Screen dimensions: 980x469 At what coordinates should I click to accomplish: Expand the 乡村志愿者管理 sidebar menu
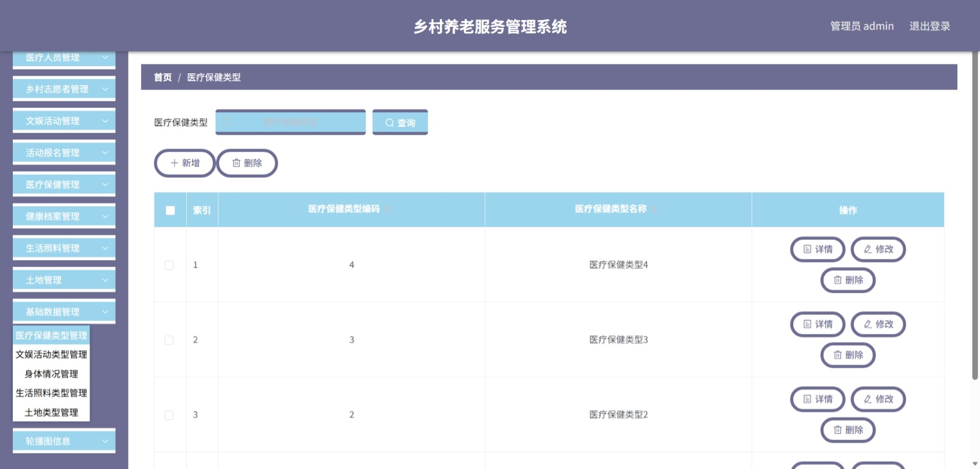[64, 89]
